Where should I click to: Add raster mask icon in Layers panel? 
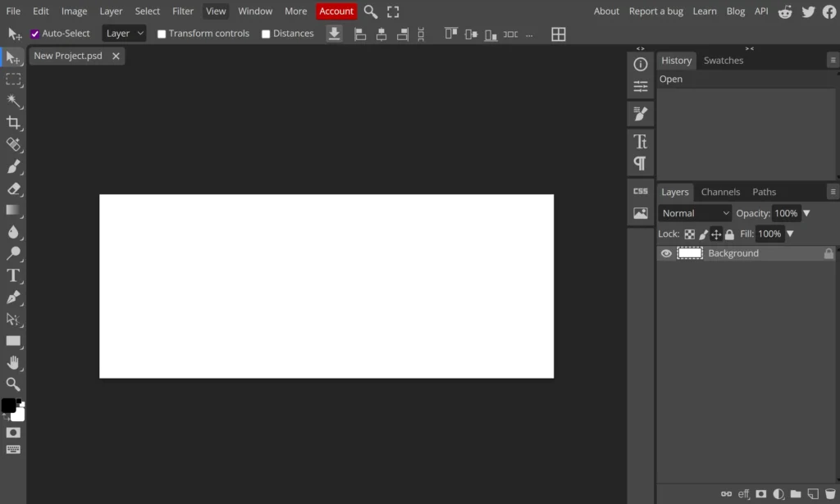point(761,494)
